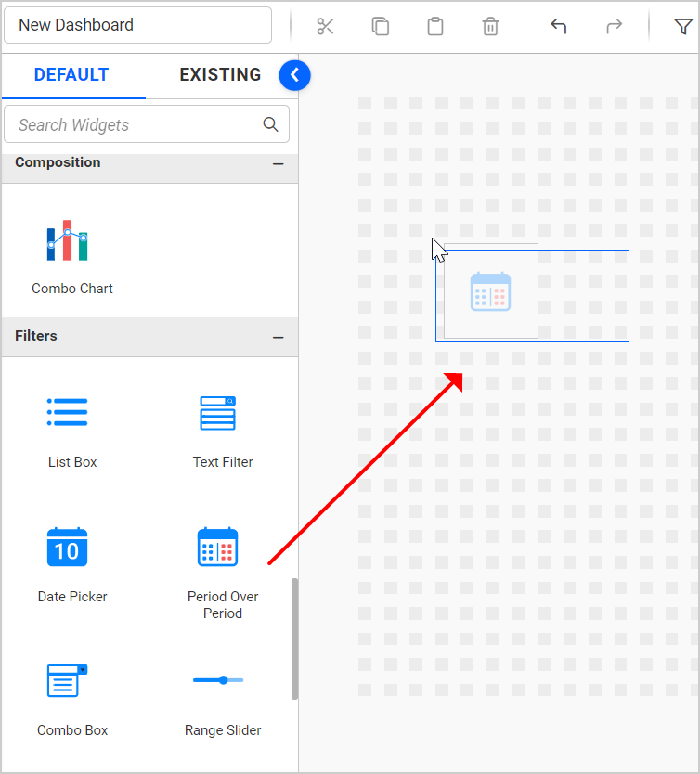The image size is (700, 774).
Task: Click the Delete trash icon
Action: (x=490, y=26)
